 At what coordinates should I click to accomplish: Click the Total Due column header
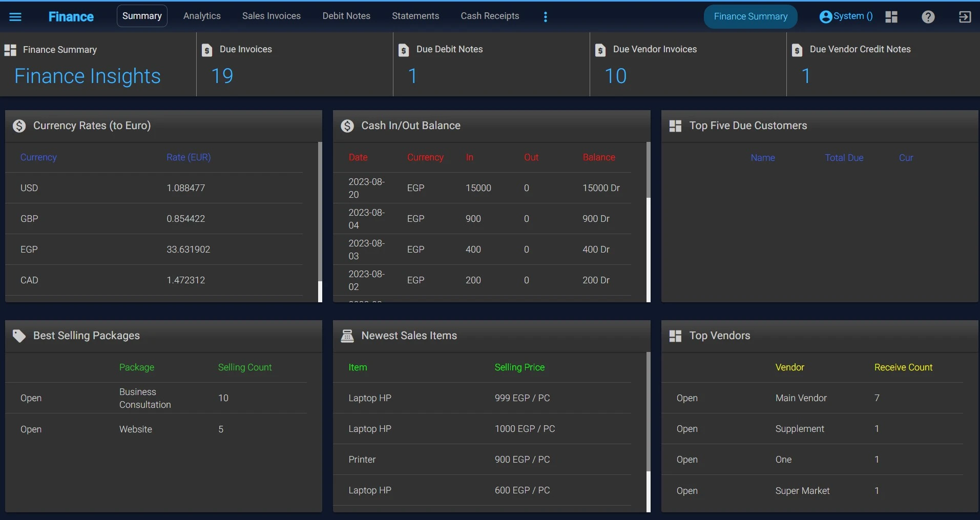(844, 158)
